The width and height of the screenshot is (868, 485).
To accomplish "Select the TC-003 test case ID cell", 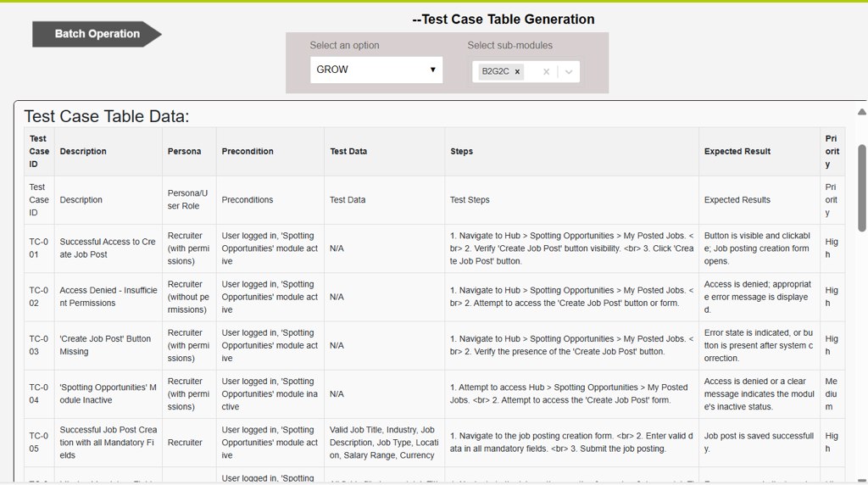I will point(39,345).
